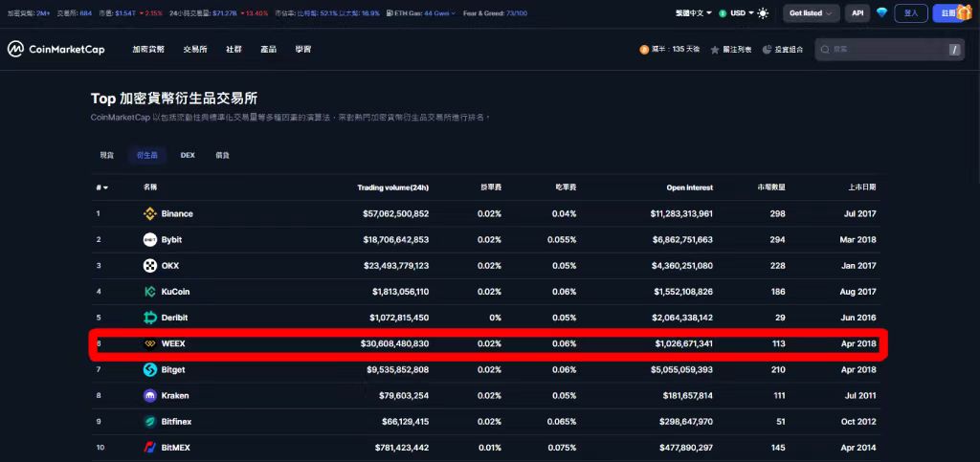
Task: Open the 交易所 navigation menu
Action: coord(195,50)
